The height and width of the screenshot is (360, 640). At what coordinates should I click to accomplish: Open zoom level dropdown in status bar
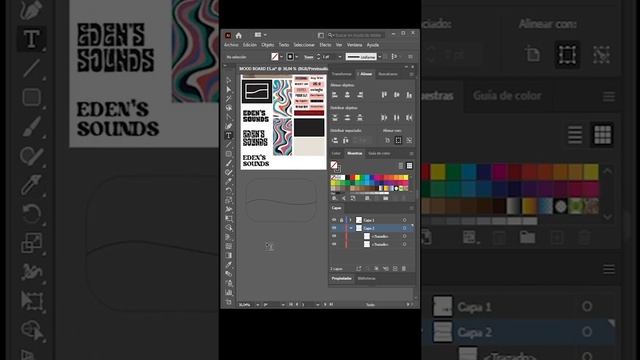(257, 304)
